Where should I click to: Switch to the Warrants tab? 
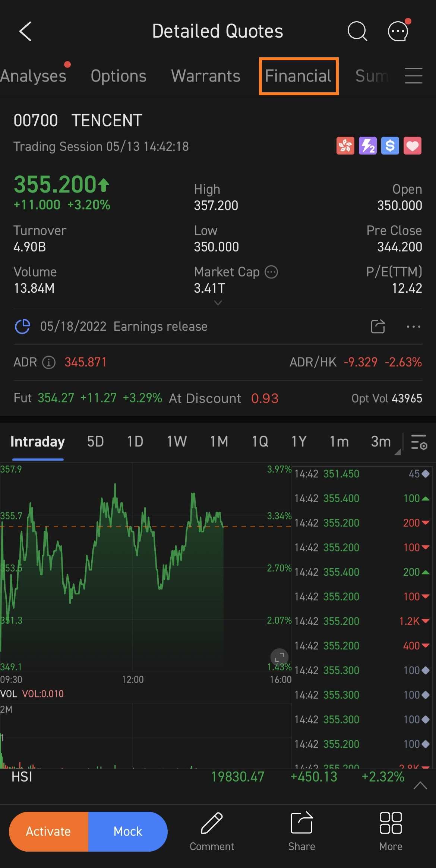click(x=206, y=76)
